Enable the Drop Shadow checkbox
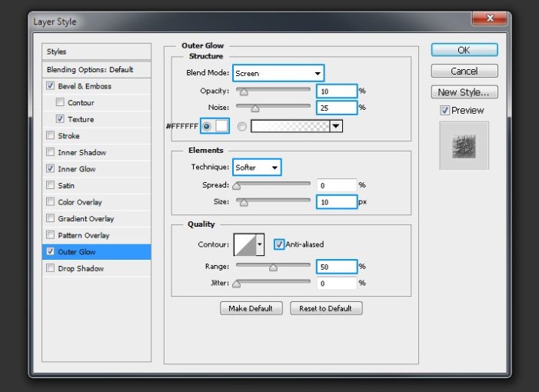This screenshot has height=392, width=539. [51, 268]
